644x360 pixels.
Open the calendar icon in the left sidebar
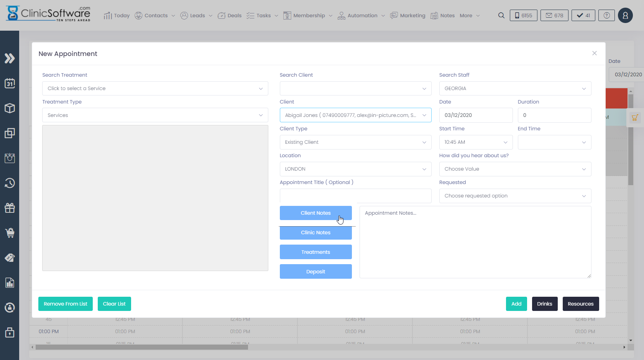pos(10,83)
